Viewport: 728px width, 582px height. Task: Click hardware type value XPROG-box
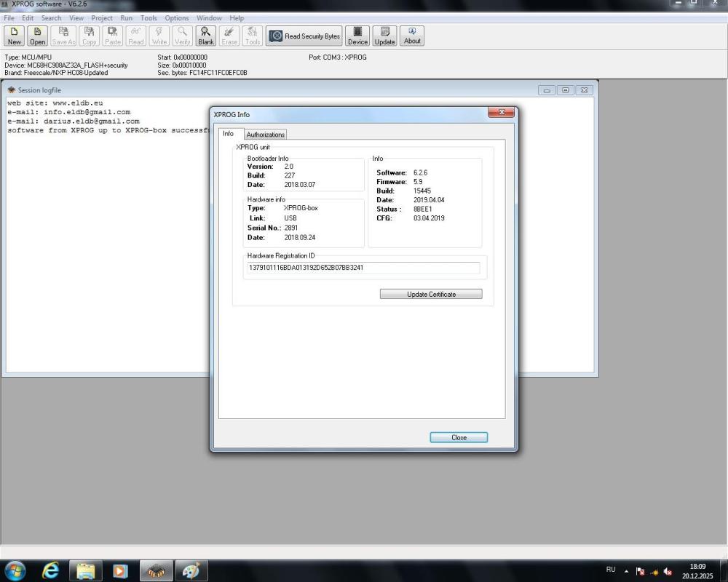coord(301,208)
